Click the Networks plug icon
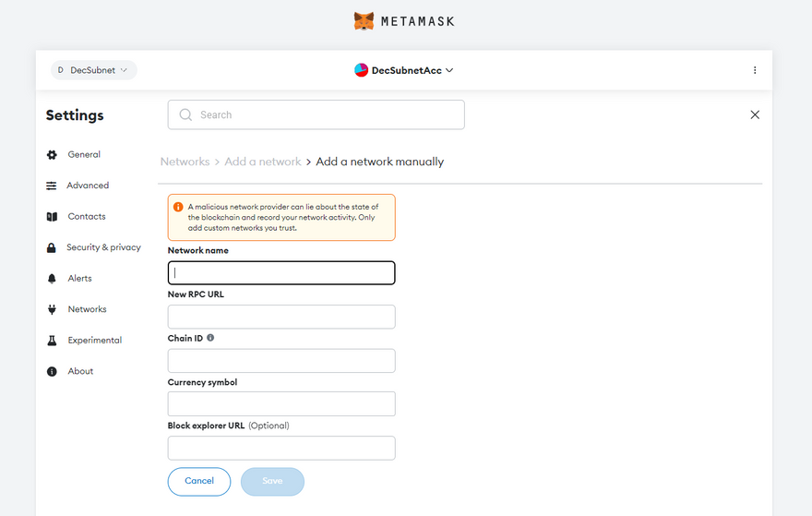812x516 pixels. coord(52,309)
